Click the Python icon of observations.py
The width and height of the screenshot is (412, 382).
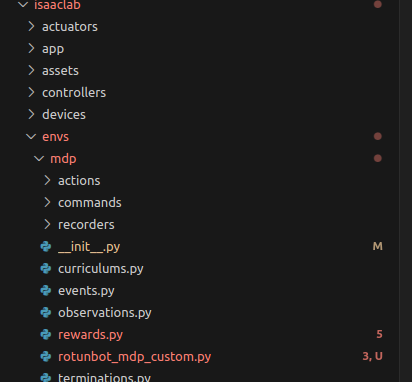click(46, 313)
